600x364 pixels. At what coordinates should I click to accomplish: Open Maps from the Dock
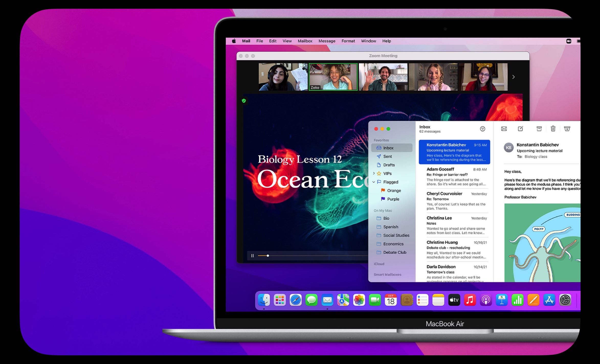(x=343, y=300)
